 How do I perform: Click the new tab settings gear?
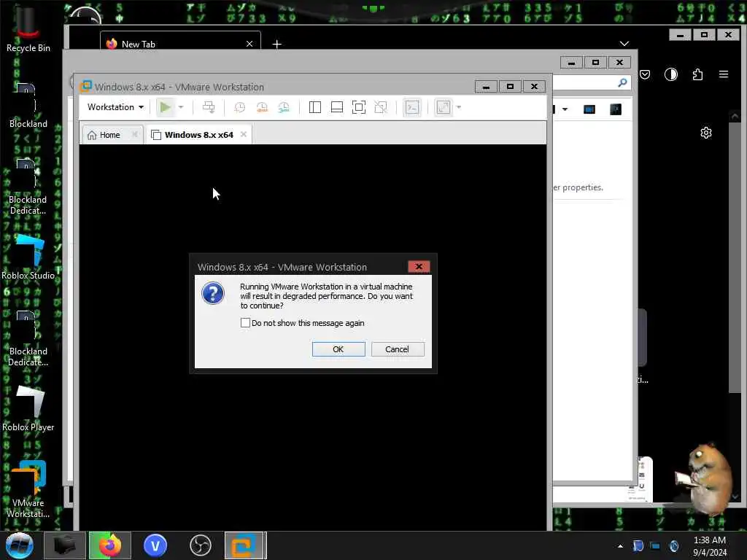point(706,133)
